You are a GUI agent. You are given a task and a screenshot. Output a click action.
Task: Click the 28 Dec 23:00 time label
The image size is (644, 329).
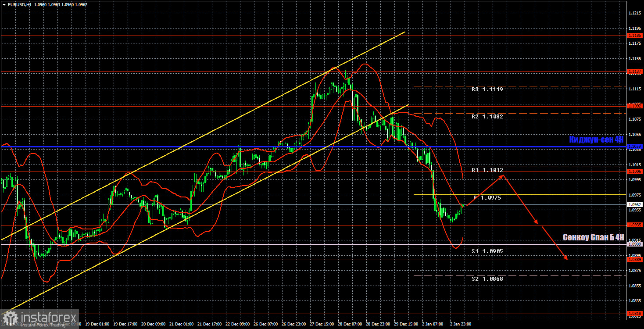[x=378, y=324]
